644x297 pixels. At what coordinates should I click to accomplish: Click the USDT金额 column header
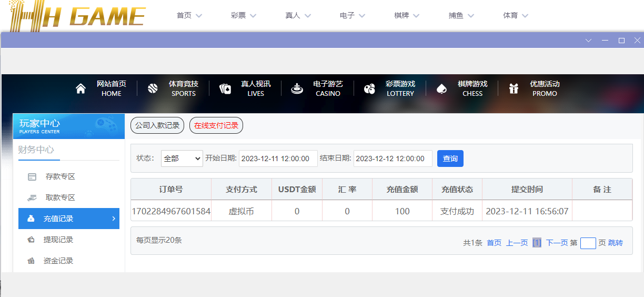click(x=297, y=189)
